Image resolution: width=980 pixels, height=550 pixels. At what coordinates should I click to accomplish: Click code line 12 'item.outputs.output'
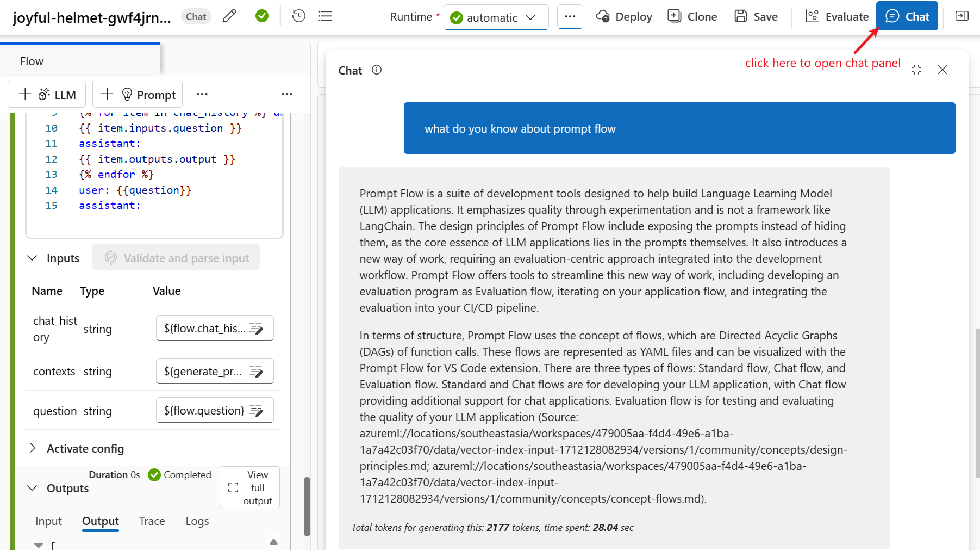click(x=157, y=159)
